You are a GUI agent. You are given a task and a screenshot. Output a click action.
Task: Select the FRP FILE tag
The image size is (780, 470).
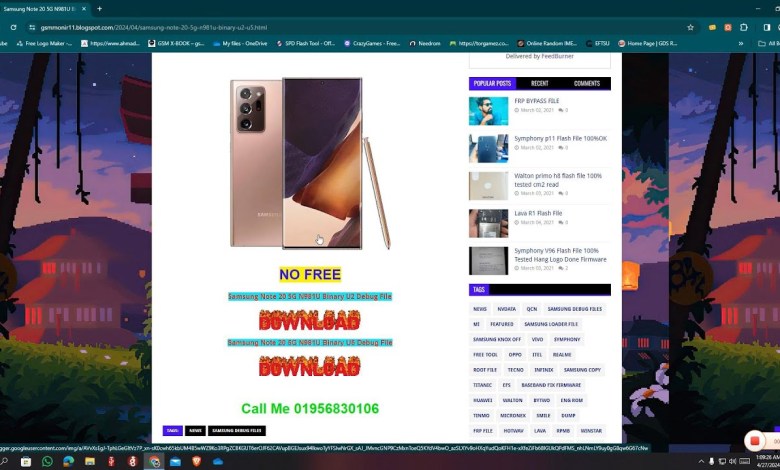click(483, 431)
